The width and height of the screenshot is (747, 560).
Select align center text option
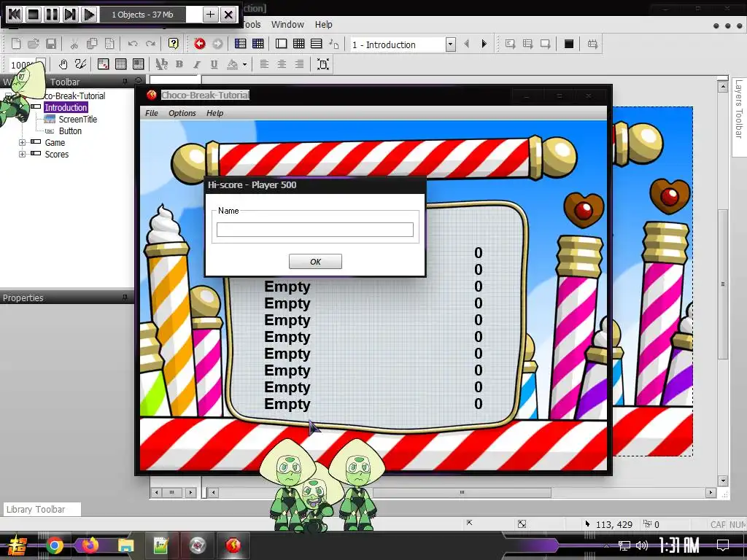pyautogui.click(x=282, y=64)
